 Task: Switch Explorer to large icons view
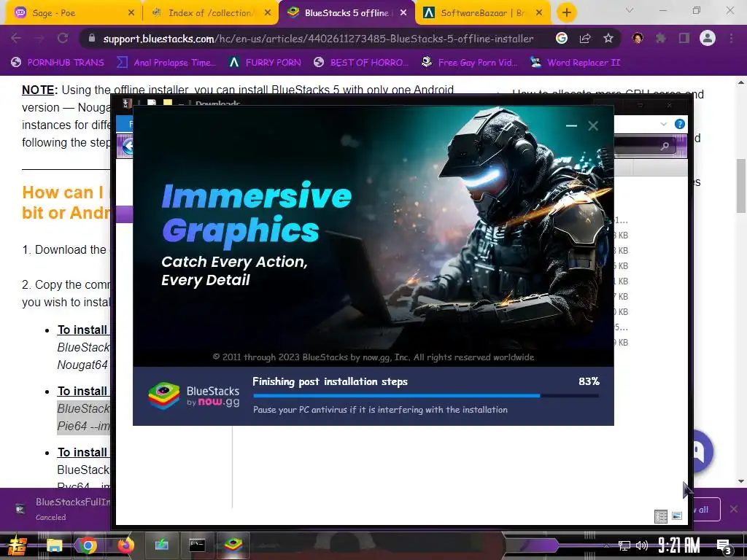677,516
